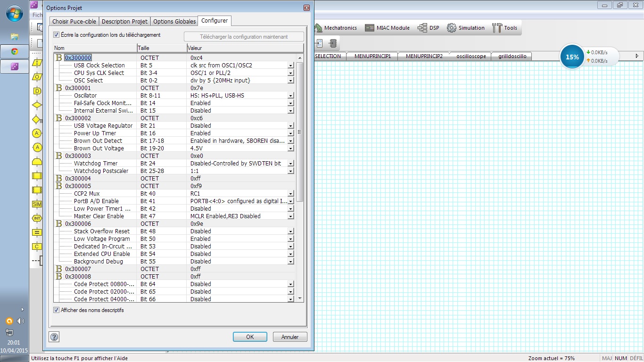
Task: Open the oscilloscope flowchart tab
Action: click(x=471, y=56)
